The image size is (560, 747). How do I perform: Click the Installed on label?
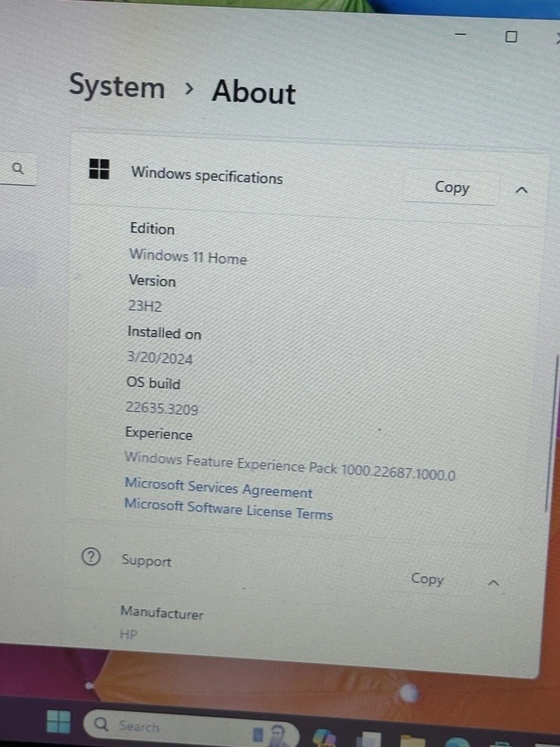point(164,332)
